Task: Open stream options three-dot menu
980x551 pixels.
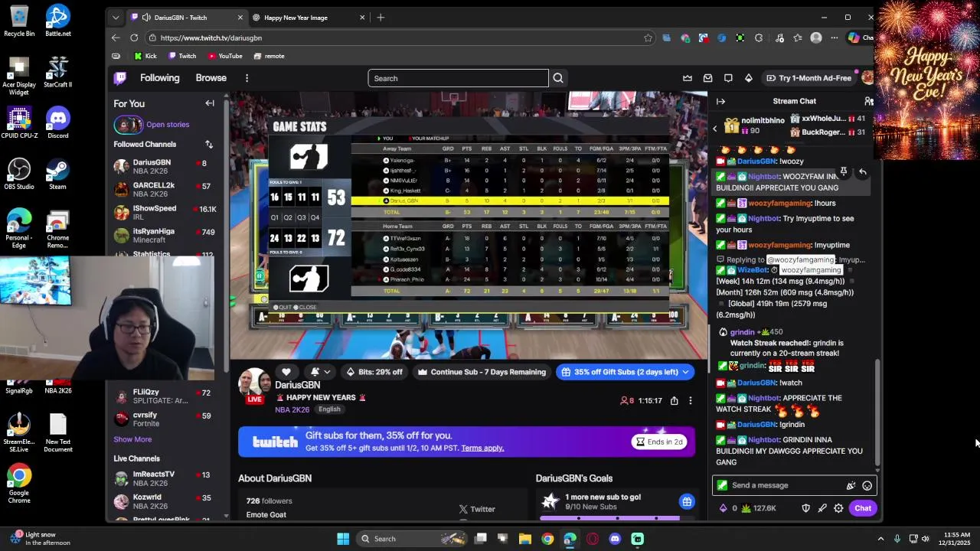Action: coord(690,400)
